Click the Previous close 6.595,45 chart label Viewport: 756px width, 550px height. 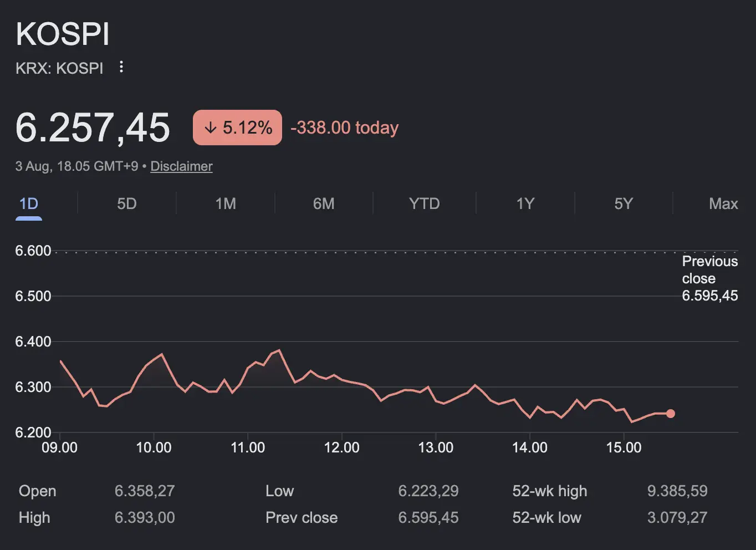[710, 278]
